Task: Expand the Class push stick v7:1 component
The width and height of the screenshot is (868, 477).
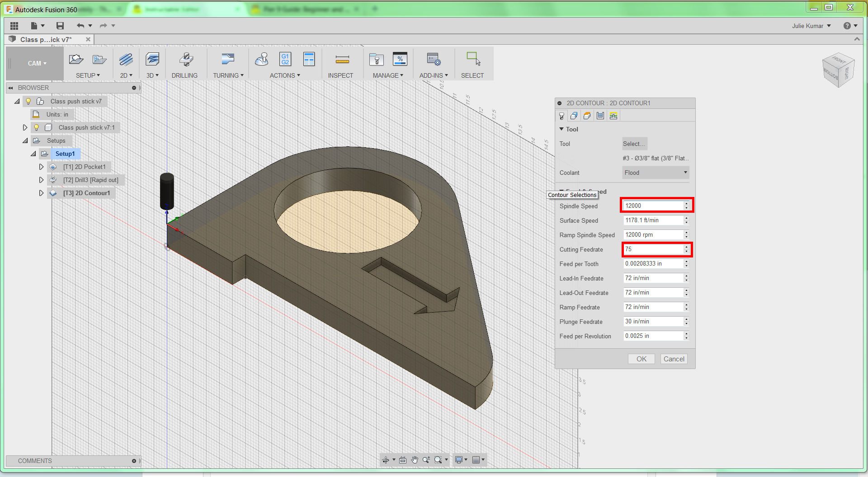Action: click(x=25, y=127)
